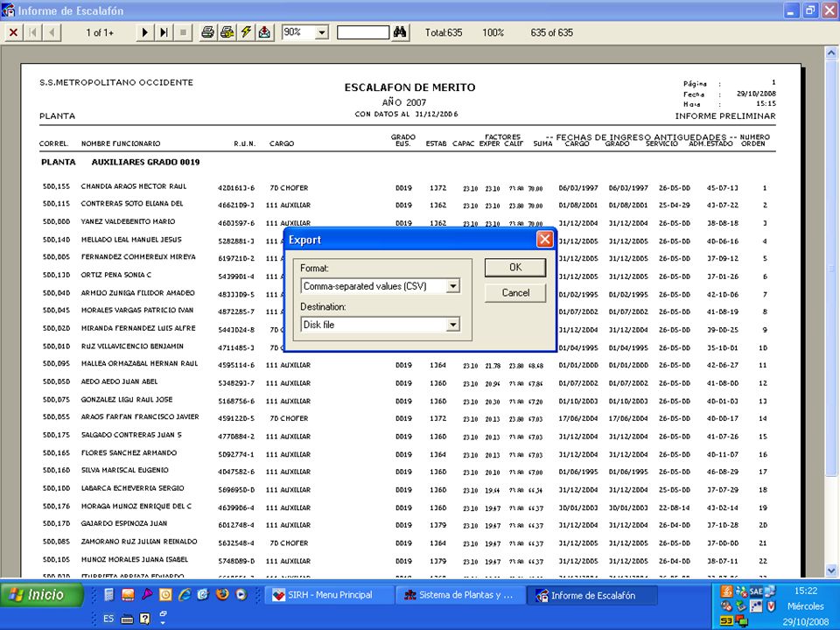Click the scroll up arrow of report
This screenshot has width=840, height=630.
[x=831, y=52]
